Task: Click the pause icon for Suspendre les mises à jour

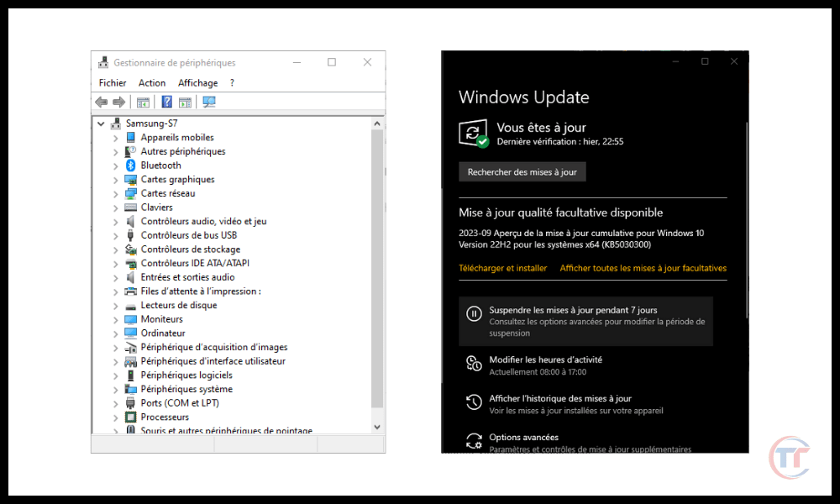Action: [474, 313]
